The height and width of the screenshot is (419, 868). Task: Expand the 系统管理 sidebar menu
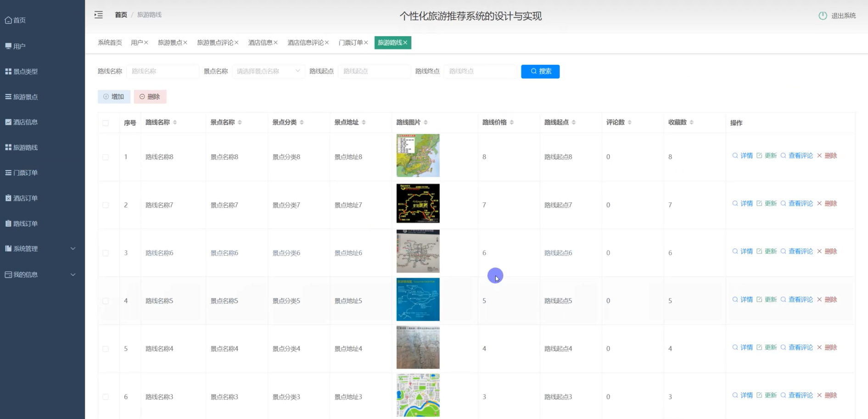42,249
